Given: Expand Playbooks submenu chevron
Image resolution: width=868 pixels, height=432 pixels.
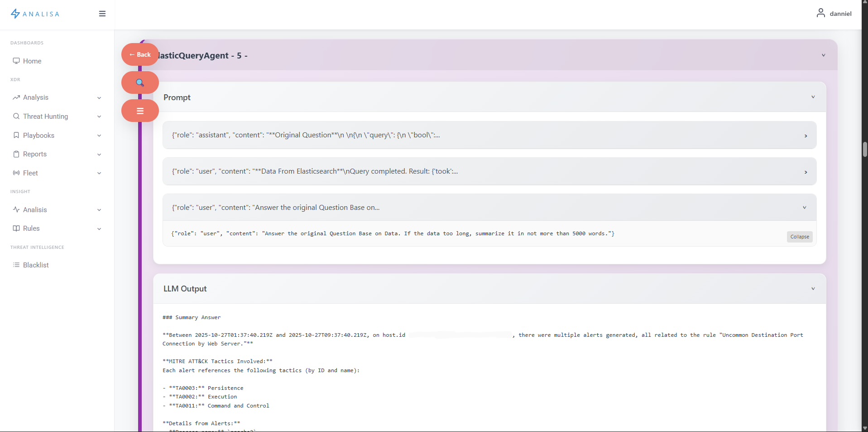Looking at the screenshot, I should 99,136.
